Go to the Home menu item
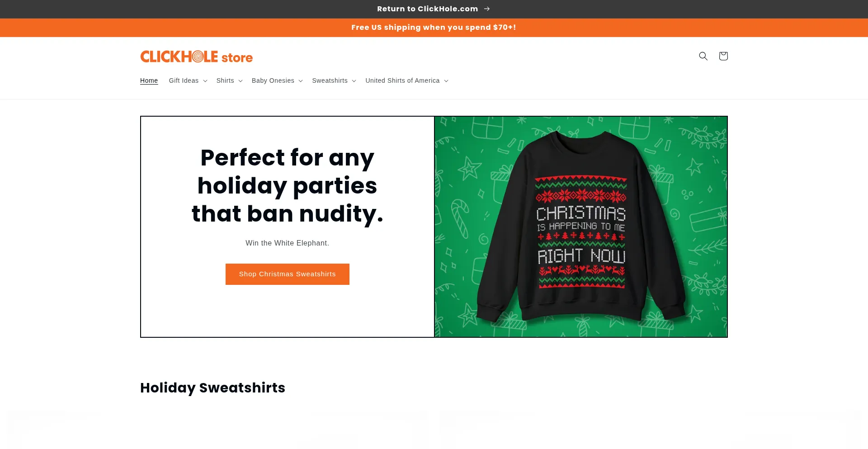The width and height of the screenshot is (868, 449). point(149,80)
